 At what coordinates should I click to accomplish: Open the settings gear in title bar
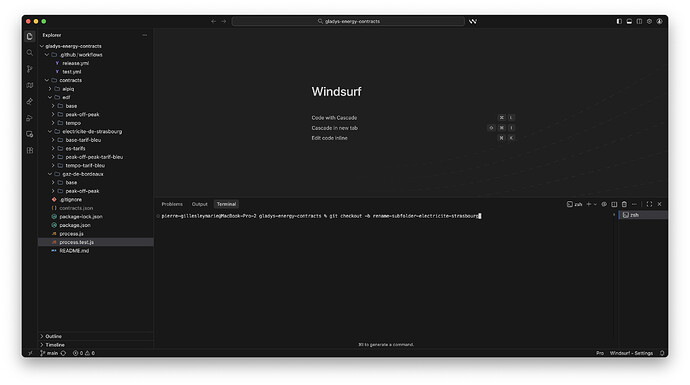pos(649,21)
